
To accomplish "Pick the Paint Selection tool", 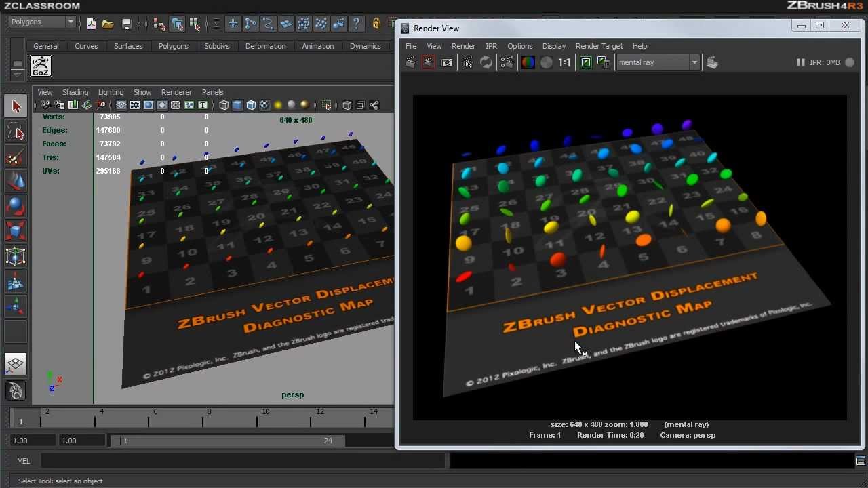I will pos(16,157).
